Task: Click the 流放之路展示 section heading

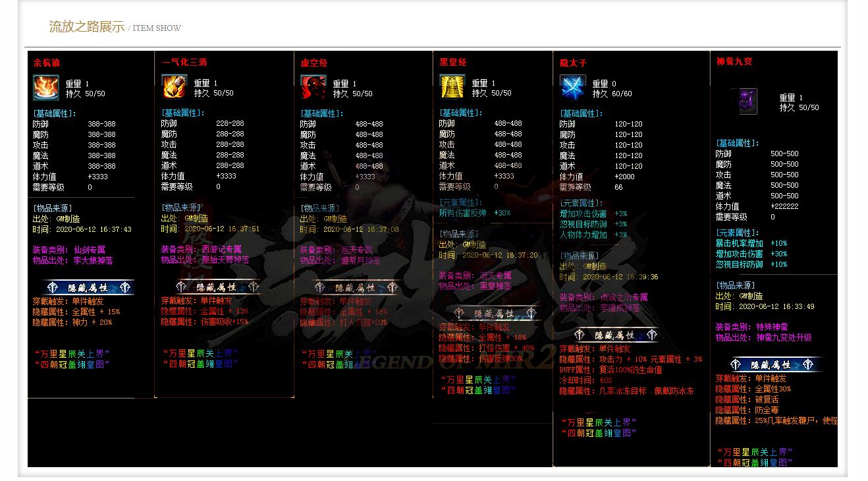Action: 86,27
